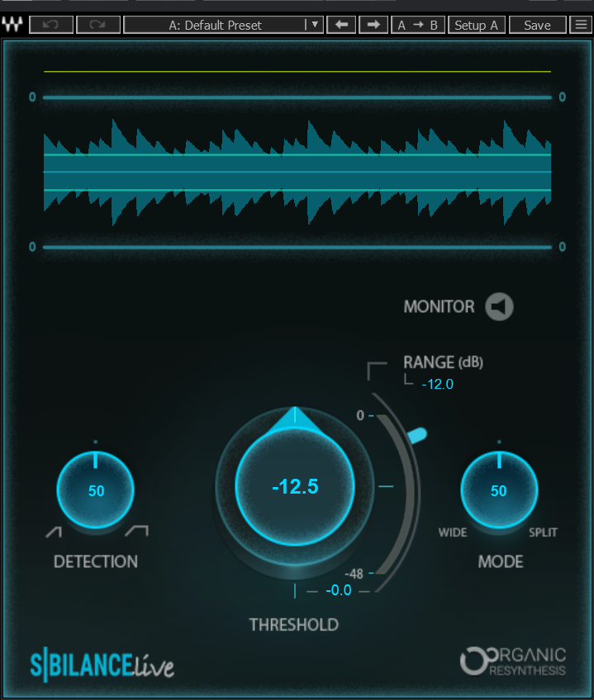Switch setup with the Setup A button

(477, 25)
